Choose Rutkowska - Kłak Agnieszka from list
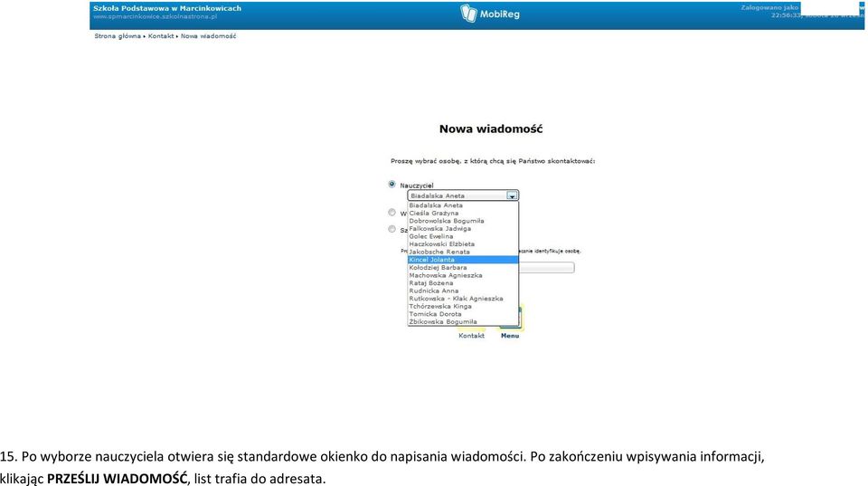The height and width of the screenshot is (486, 868). tap(463, 299)
